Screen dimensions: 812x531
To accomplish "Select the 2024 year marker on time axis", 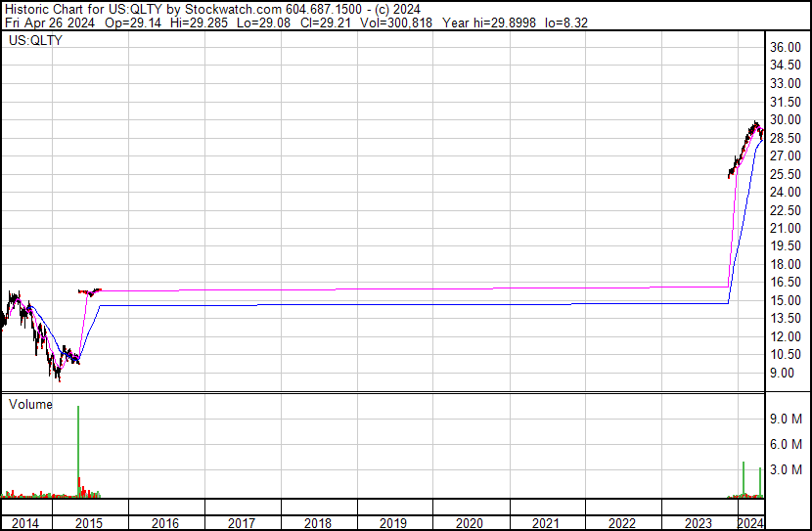I will (751, 523).
